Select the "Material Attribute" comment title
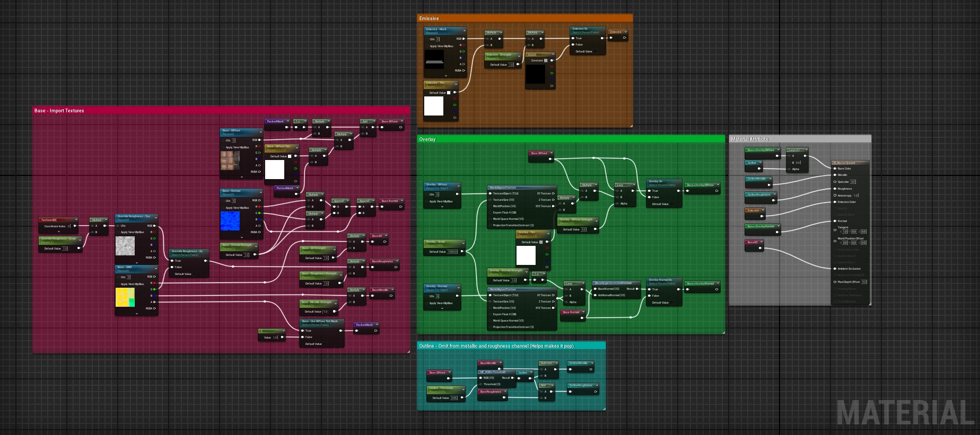Viewport: 980px width, 435px height. click(750, 139)
